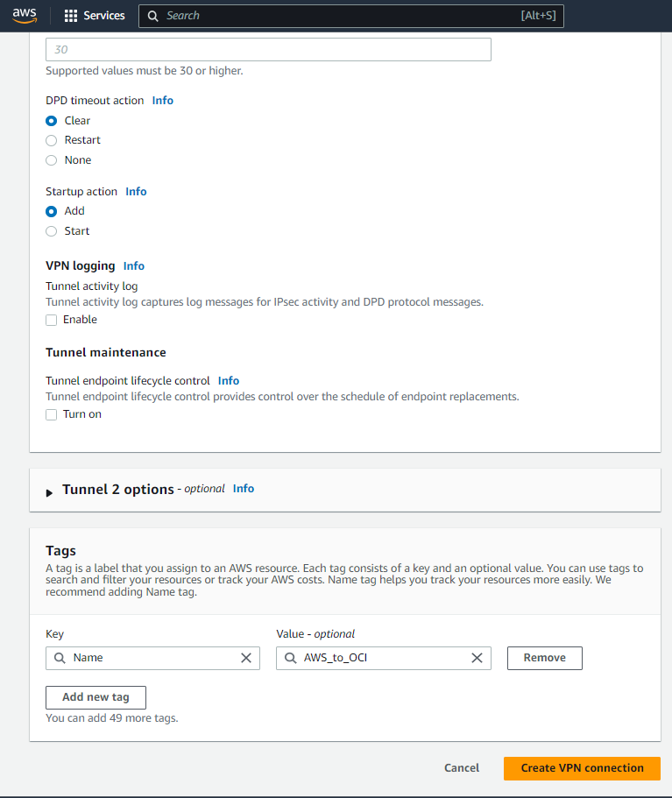The width and height of the screenshot is (672, 798).
Task: Select the Restart DPD timeout action
Action: 52,140
